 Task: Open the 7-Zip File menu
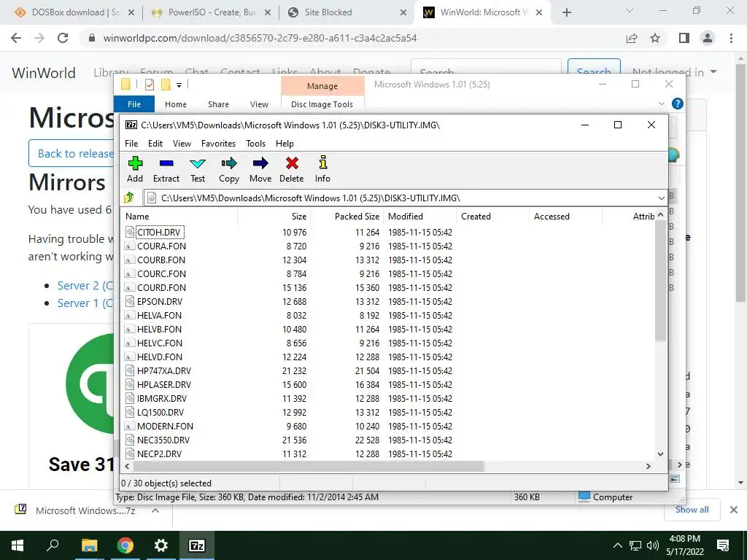[131, 144]
